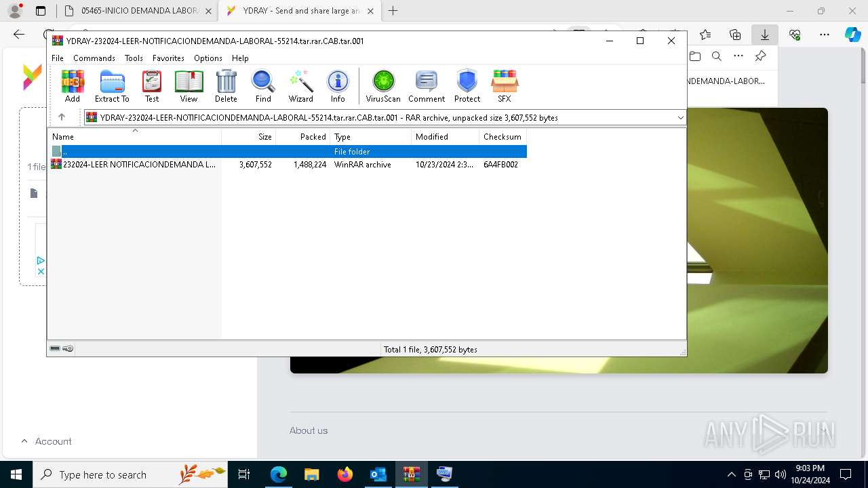The height and width of the screenshot is (488, 868).
Task: Start VirusScan on archive
Action: (x=383, y=86)
